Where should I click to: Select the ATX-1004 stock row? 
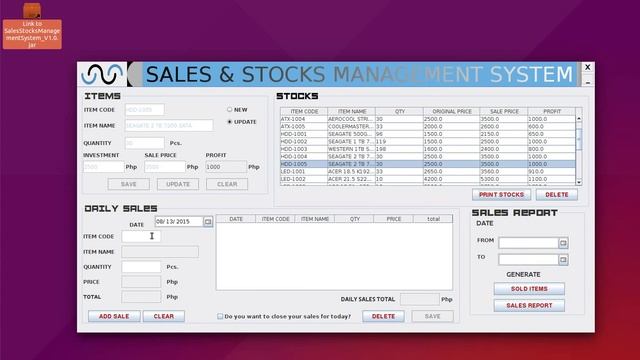[428, 119]
